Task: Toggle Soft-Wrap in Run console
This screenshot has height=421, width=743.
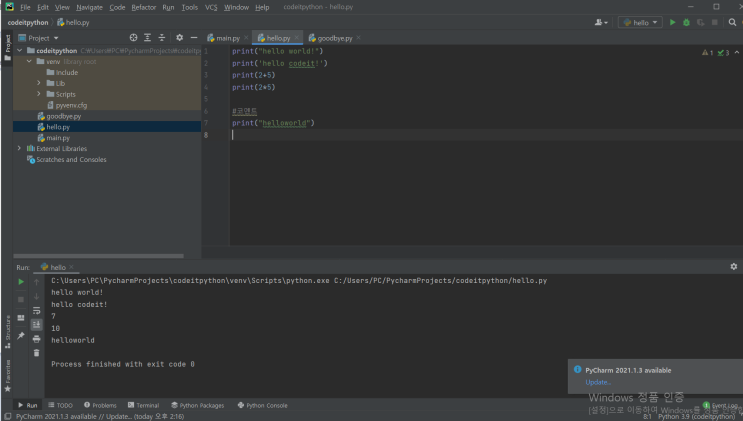Action: point(37,311)
